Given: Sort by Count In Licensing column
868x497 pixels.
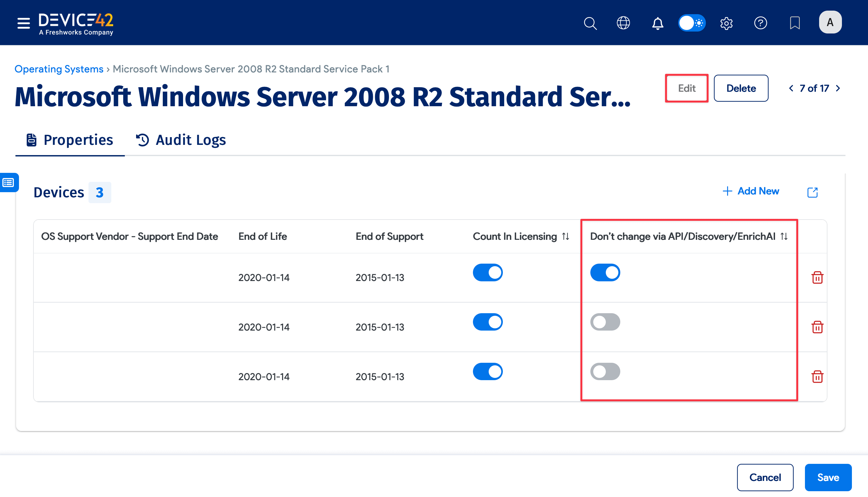Looking at the screenshot, I should click(566, 236).
